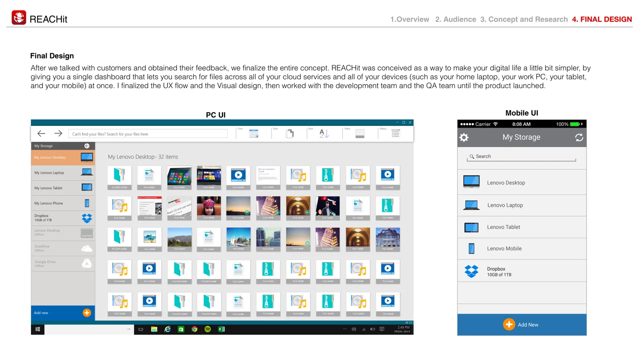Open the View option in the PC toolbar
Viewport: 644px width, 362px height.
click(x=360, y=134)
